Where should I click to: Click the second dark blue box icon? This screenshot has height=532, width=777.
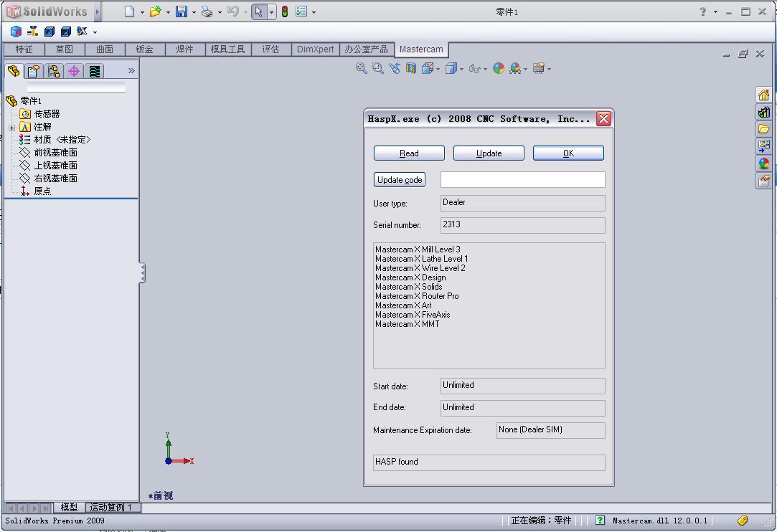coord(65,32)
